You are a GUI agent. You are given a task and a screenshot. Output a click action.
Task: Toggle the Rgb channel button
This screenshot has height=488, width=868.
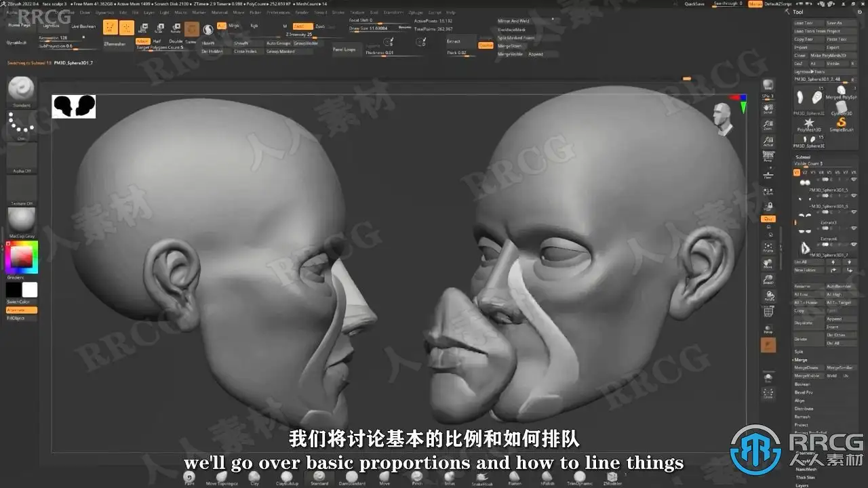[x=254, y=26]
